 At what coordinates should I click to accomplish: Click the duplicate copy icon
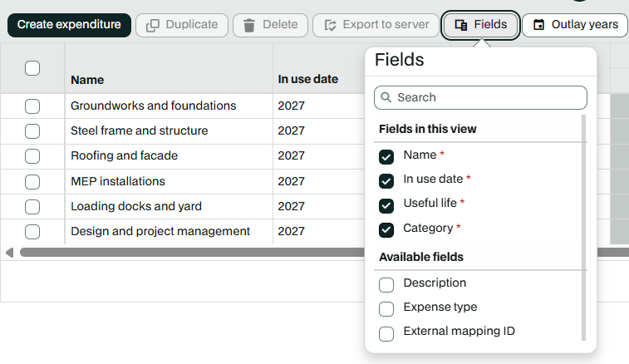pos(152,25)
